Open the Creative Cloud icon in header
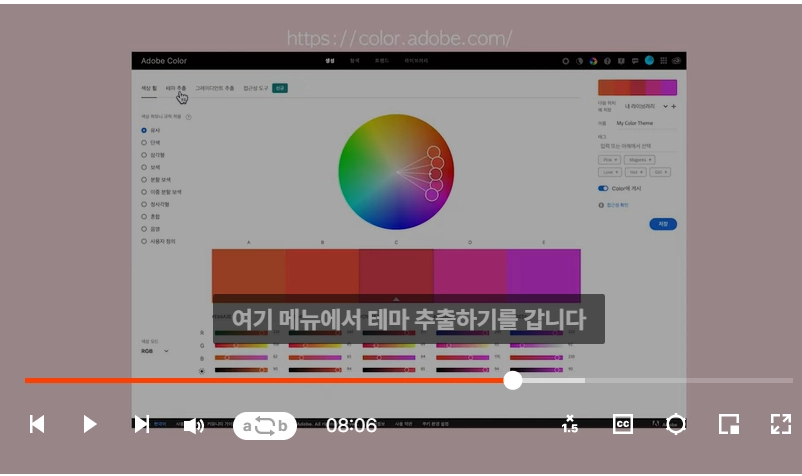The image size is (802, 476). 677,61
